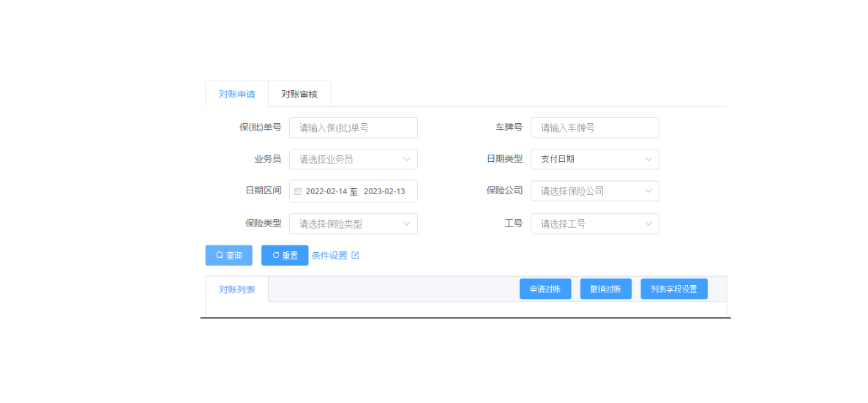Click the chevron arrow in 保险类型 field
This screenshot has width=868, height=403.
[x=407, y=224]
